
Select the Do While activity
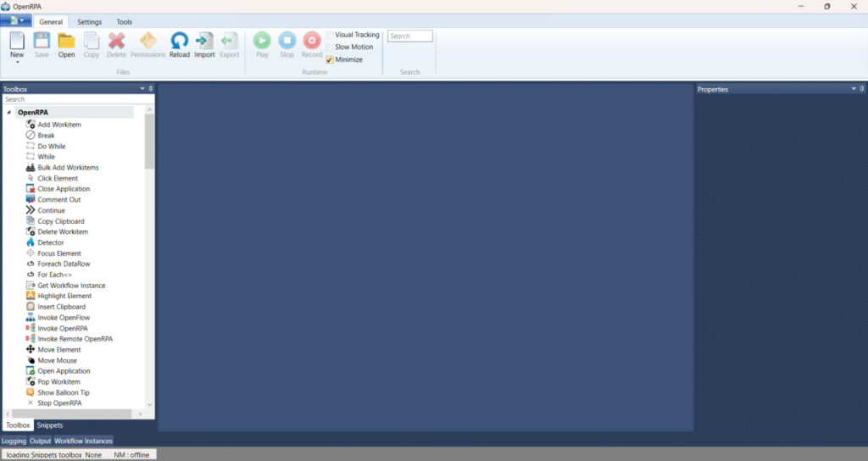point(51,146)
